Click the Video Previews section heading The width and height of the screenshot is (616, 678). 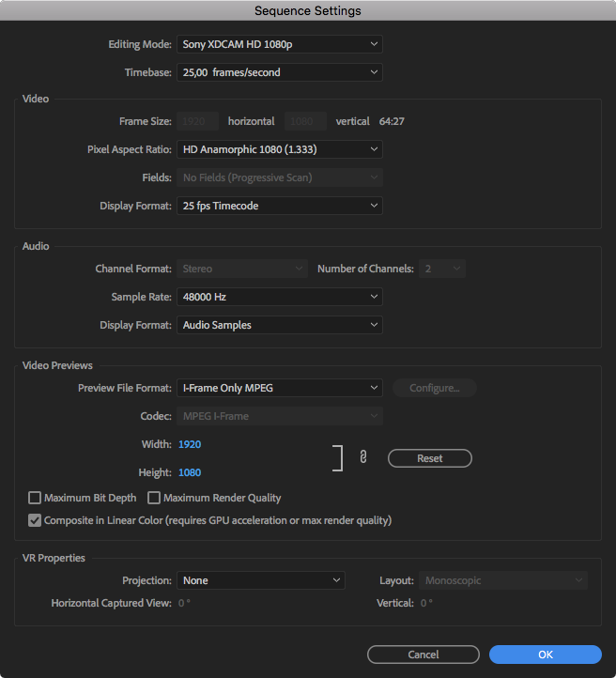(57, 365)
